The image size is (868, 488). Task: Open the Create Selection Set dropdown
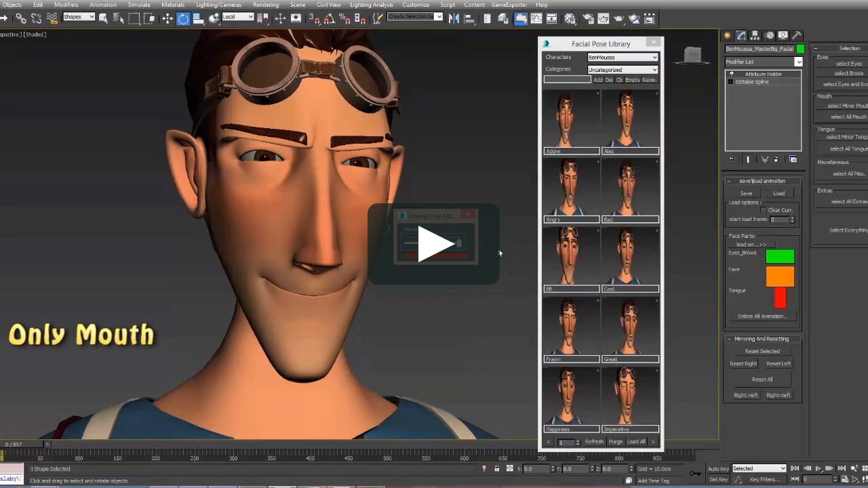click(x=415, y=17)
